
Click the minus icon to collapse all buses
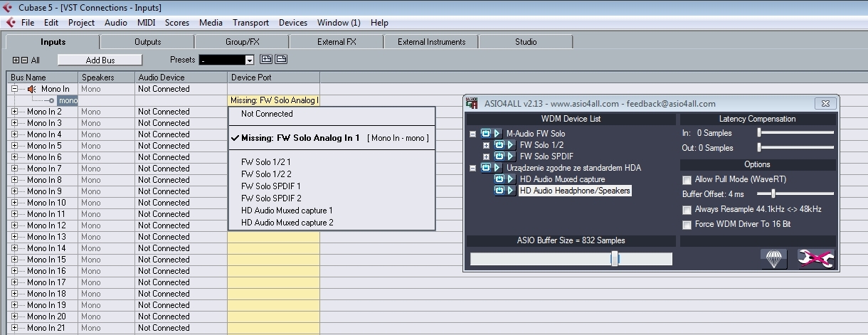tap(24, 60)
